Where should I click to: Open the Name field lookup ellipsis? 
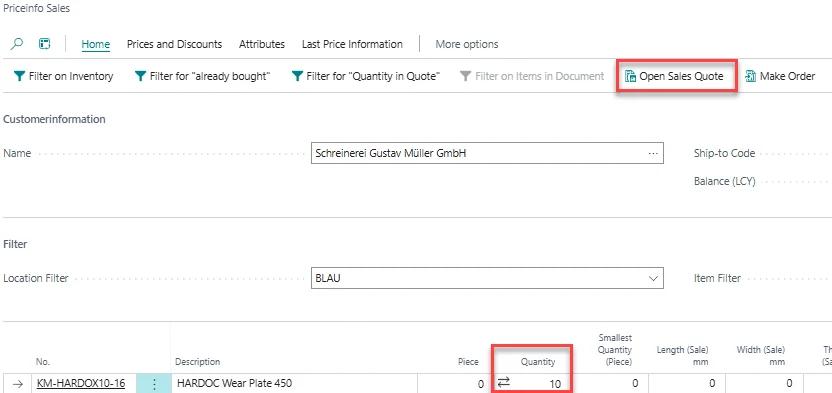[x=653, y=153]
